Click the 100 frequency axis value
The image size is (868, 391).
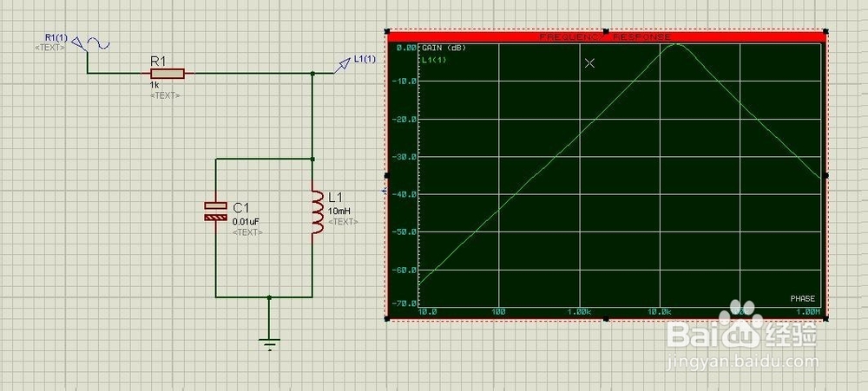click(498, 312)
